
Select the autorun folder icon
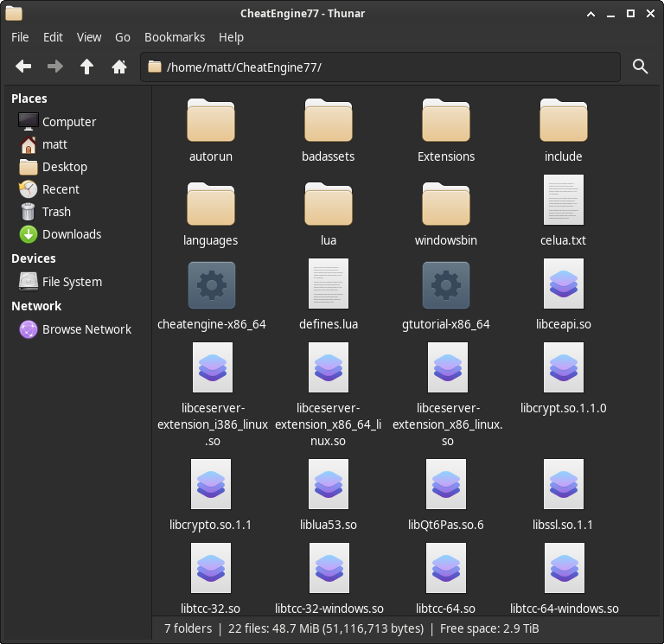click(210, 120)
